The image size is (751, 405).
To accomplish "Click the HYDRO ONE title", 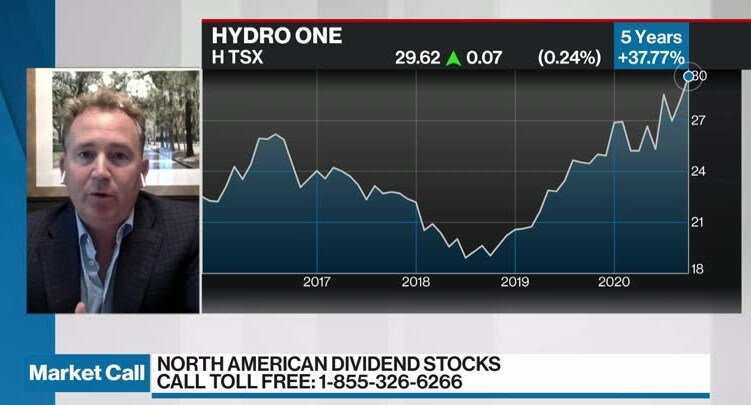I will tap(276, 36).
